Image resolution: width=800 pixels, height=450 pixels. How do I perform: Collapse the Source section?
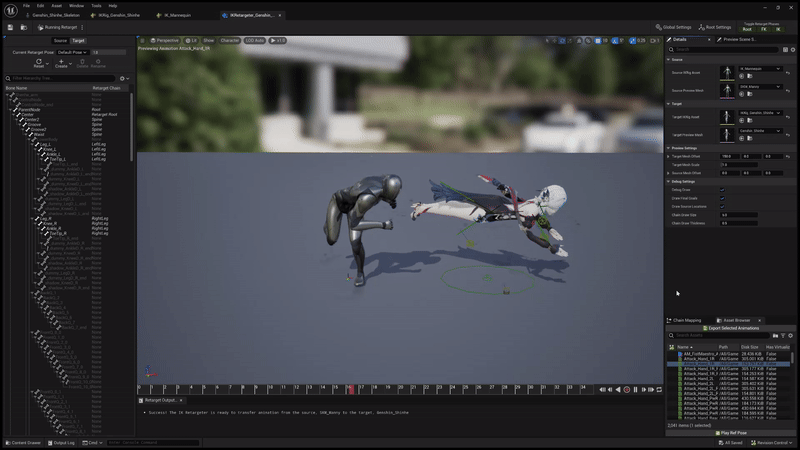(668, 60)
